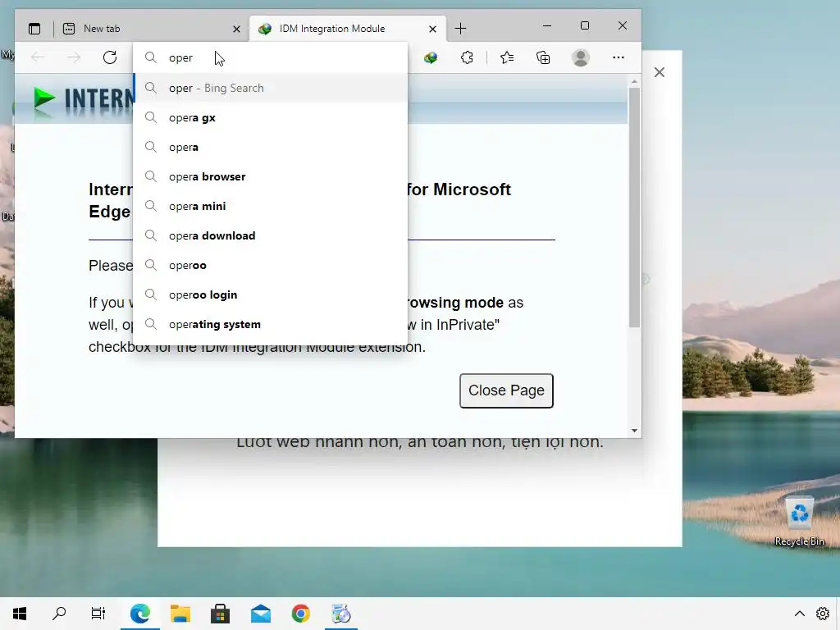Click the IDM Integration Module extension icon

(x=431, y=57)
